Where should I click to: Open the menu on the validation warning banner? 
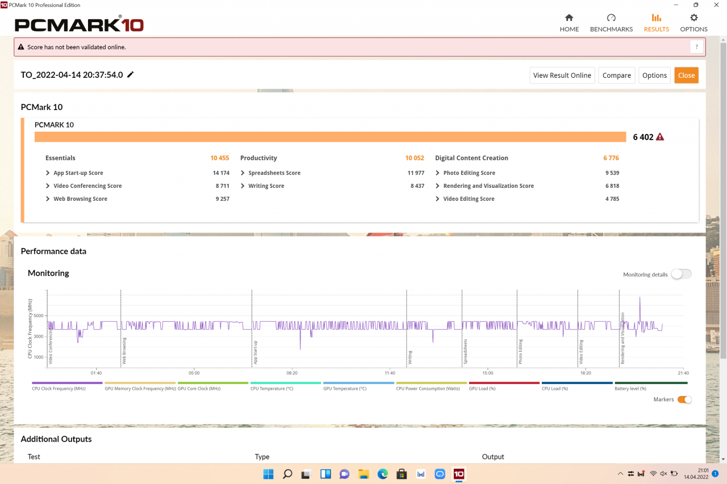(697, 47)
